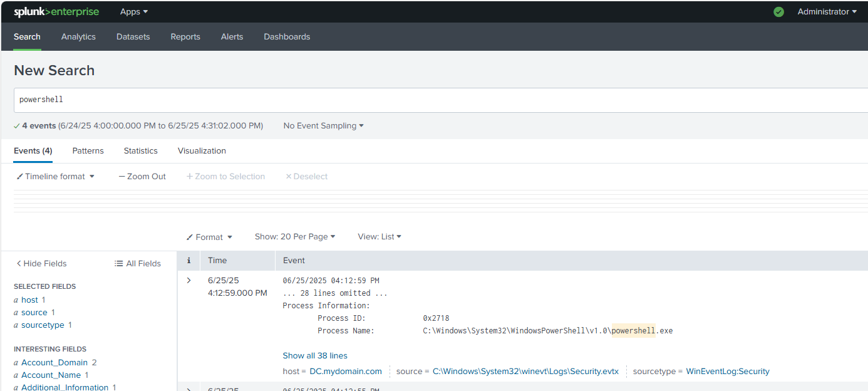
Task: Click the Security.evtx source value
Action: click(525, 372)
